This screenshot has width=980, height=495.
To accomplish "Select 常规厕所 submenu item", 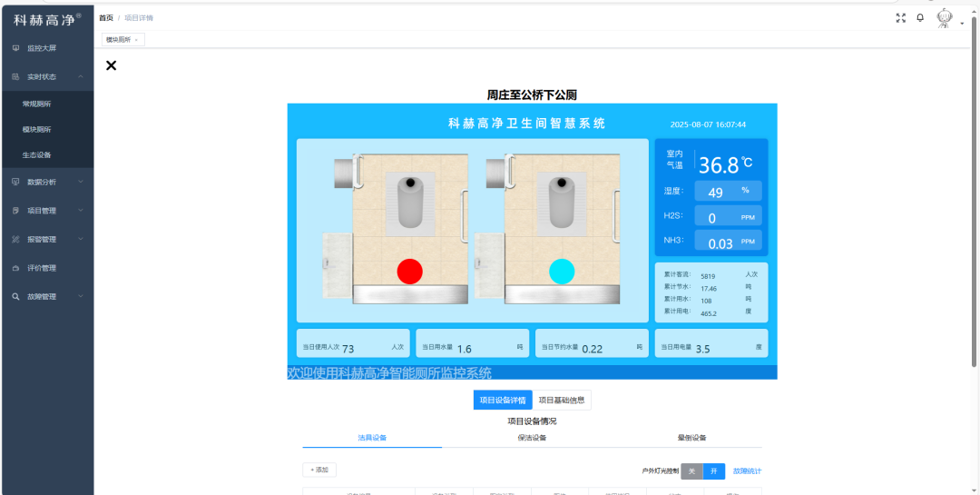I will 47,104.
